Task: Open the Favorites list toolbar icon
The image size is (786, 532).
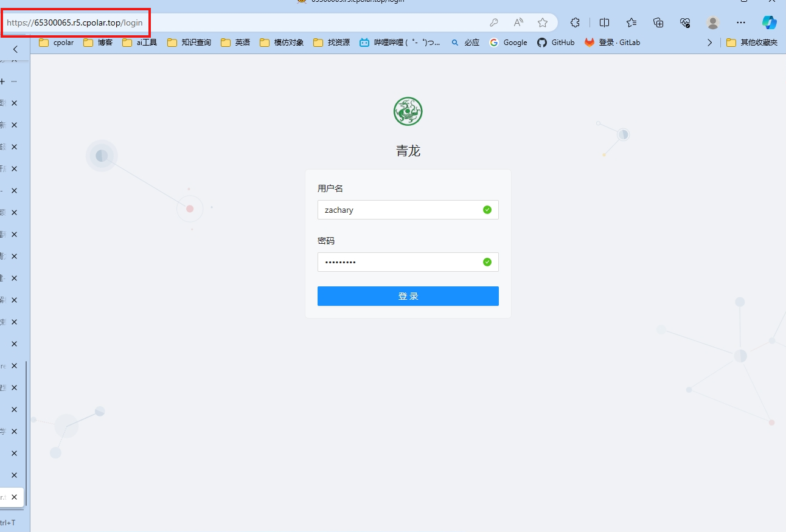Action: [631, 22]
